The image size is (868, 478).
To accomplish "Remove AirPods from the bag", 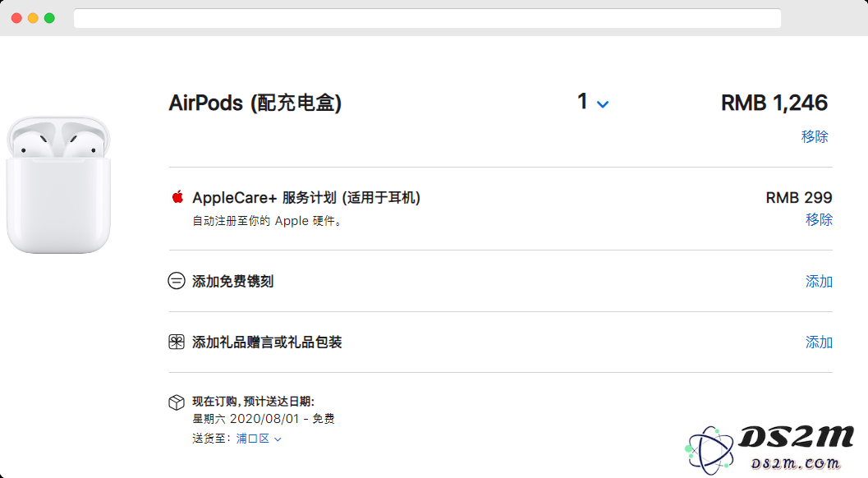I will click(815, 136).
